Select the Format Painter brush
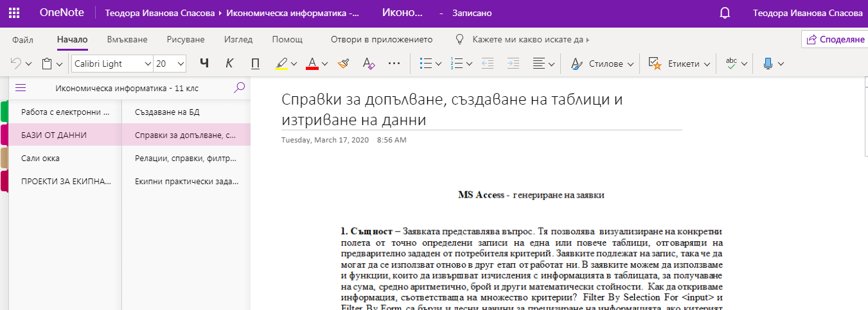This screenshot has width=868, height=310. (344, 64)
